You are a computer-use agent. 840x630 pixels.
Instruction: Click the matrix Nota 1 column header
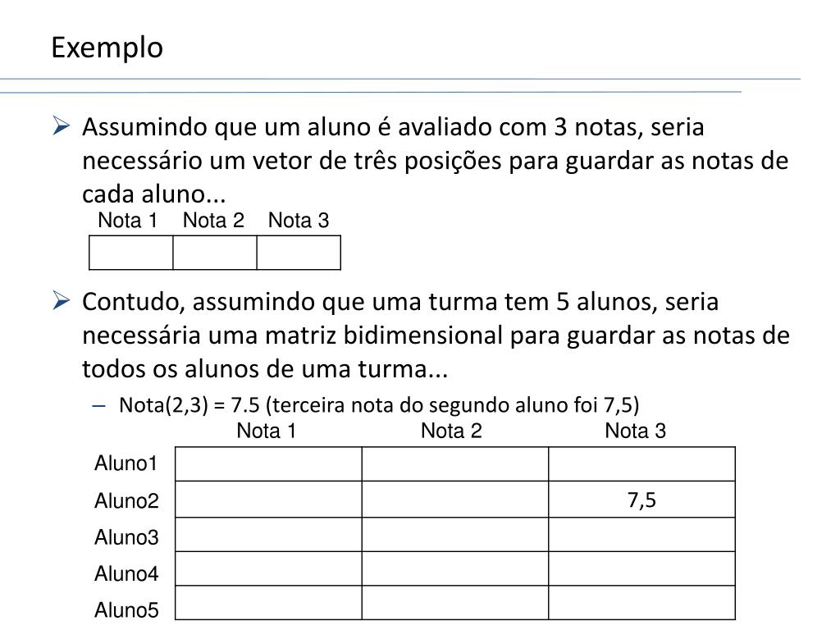tap(267, 431)
